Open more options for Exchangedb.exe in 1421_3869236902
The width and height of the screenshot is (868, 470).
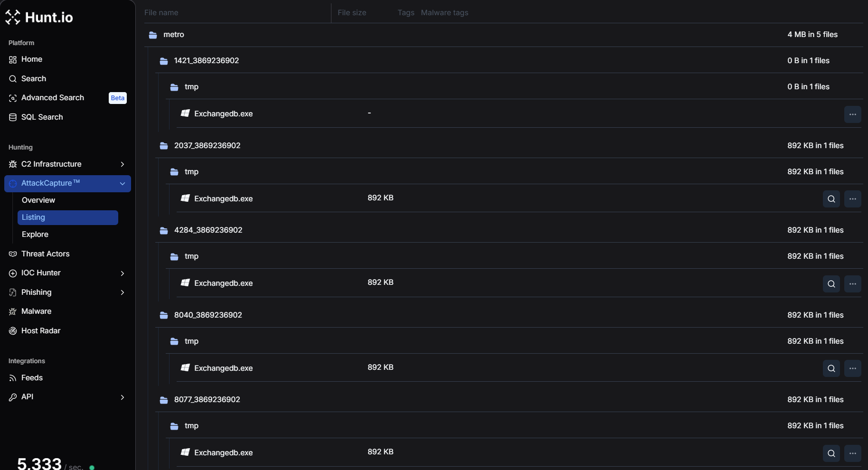pyautogui.click(x=853, y=114)
